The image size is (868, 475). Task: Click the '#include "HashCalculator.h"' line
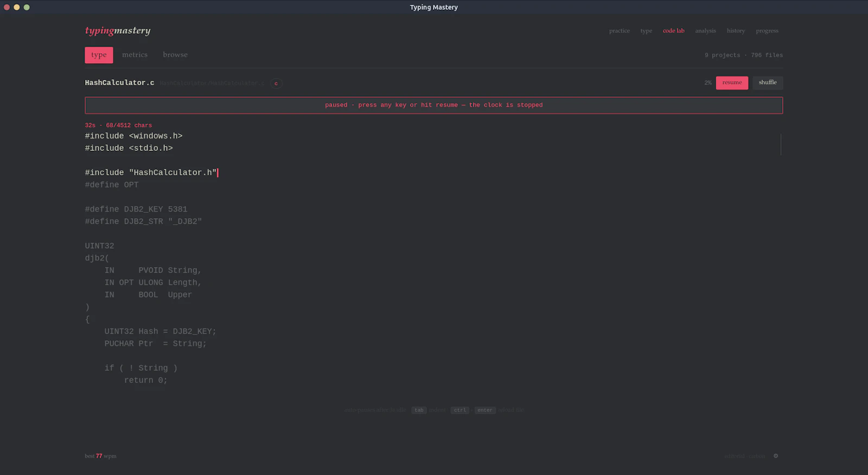(151, 173)
